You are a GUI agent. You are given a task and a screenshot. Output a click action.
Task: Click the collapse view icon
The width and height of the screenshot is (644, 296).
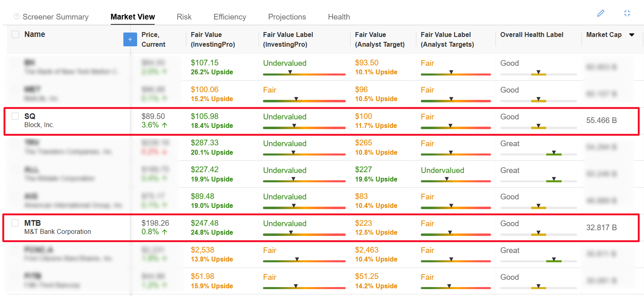(x=627, y=13)
